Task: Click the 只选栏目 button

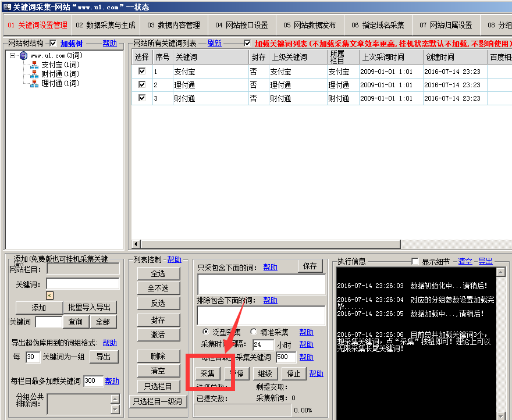Action: (x=158, y=387)
